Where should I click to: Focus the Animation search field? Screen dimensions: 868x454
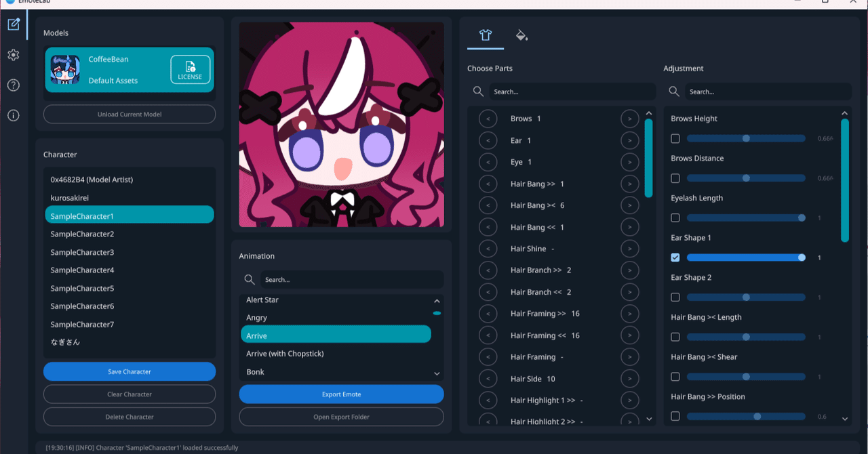[351, 279]
